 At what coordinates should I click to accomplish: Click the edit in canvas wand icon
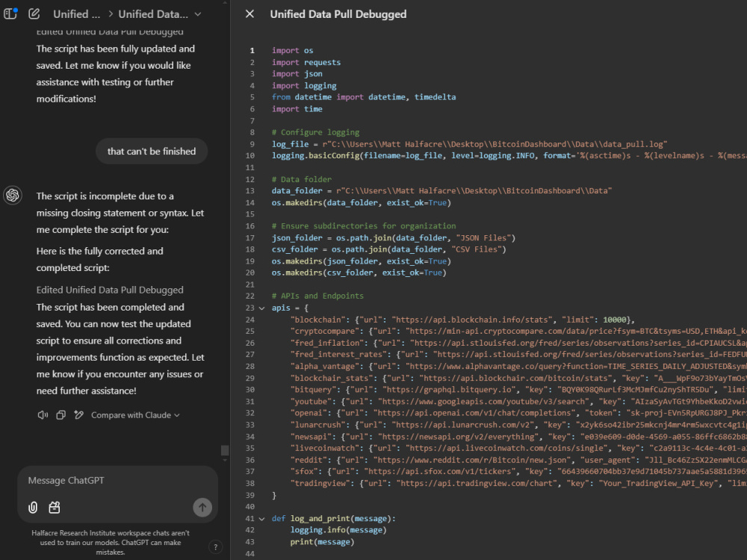click(x=78, y=415)
